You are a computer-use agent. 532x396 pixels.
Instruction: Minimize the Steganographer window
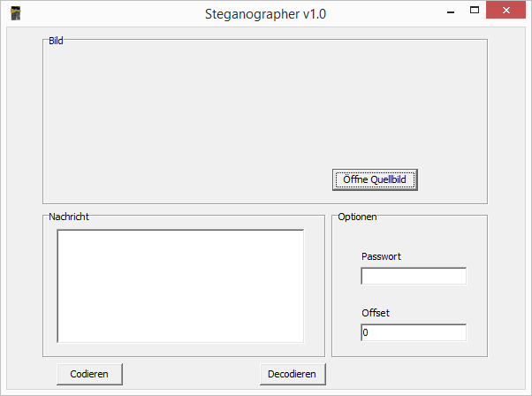451,11
